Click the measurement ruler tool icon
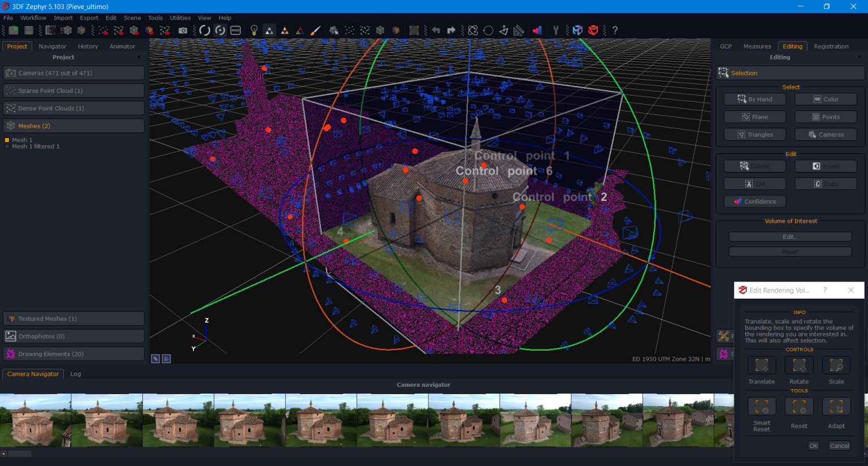Viewport: 868px width, 466px height. [518, 30]
